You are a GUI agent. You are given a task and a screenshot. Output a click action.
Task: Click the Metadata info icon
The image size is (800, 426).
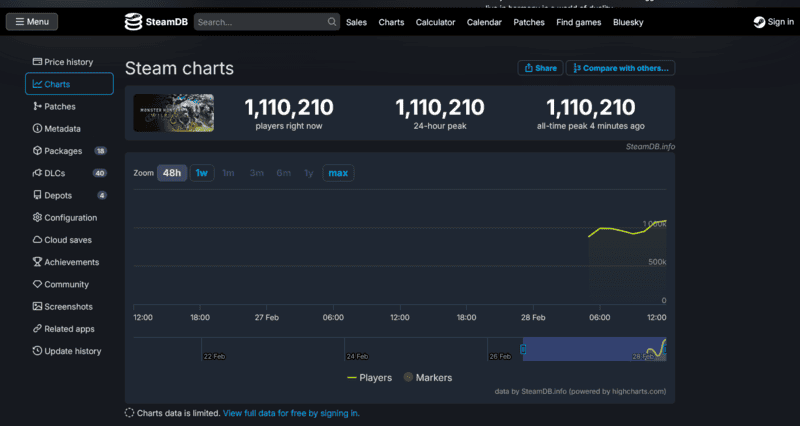pos(37,129)
